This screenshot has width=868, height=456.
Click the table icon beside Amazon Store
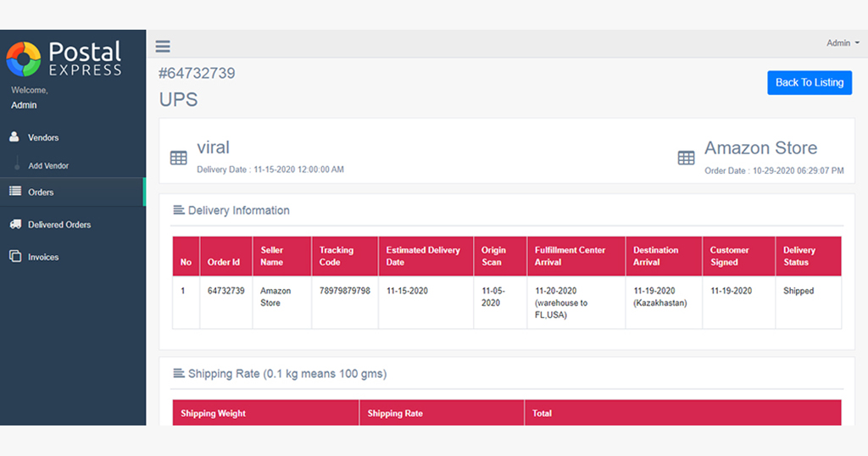tap(686, 158)
